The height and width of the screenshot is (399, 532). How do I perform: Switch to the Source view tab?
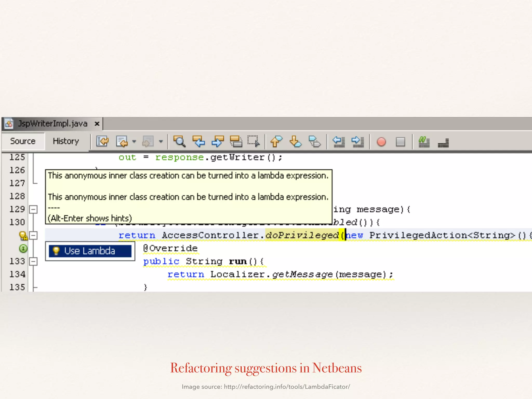pyautogui.click(x=23, y=141)
